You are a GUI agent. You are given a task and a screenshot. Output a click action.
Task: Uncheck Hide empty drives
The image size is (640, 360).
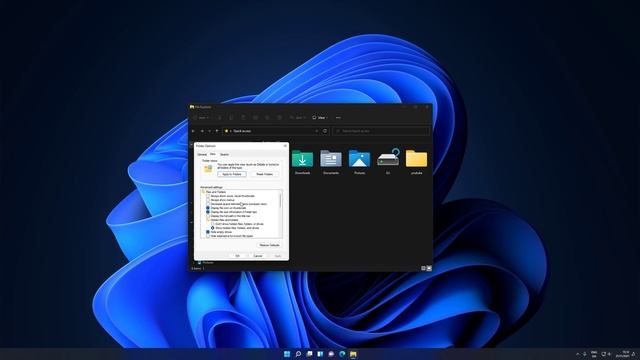click(208, 232)
